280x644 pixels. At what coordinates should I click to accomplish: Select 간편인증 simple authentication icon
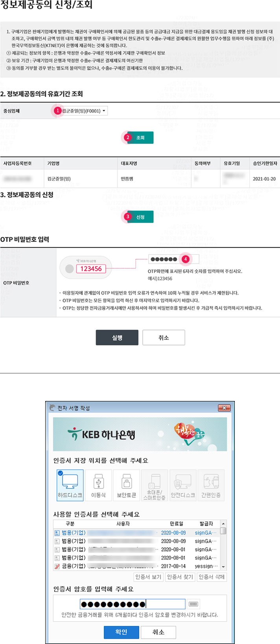pos(211,485)
